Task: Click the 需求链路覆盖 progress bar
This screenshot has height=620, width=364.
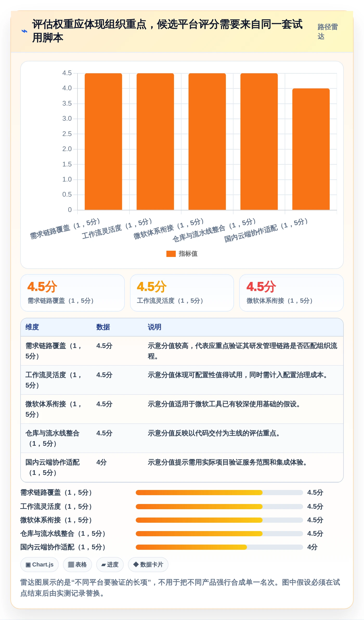Action: pos(219,493)
